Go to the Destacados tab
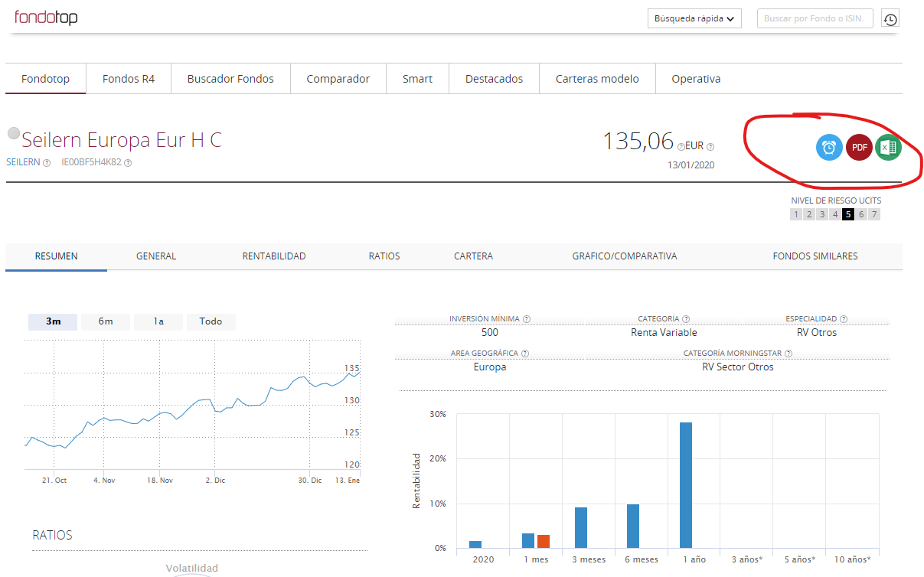 [495, 79]
